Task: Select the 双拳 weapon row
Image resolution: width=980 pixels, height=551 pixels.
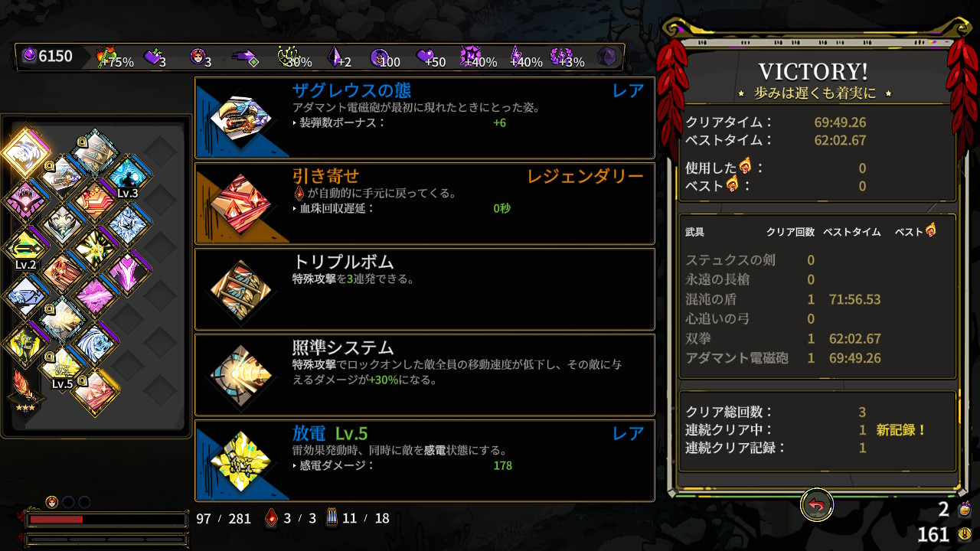Action: [x=816, y=338]
